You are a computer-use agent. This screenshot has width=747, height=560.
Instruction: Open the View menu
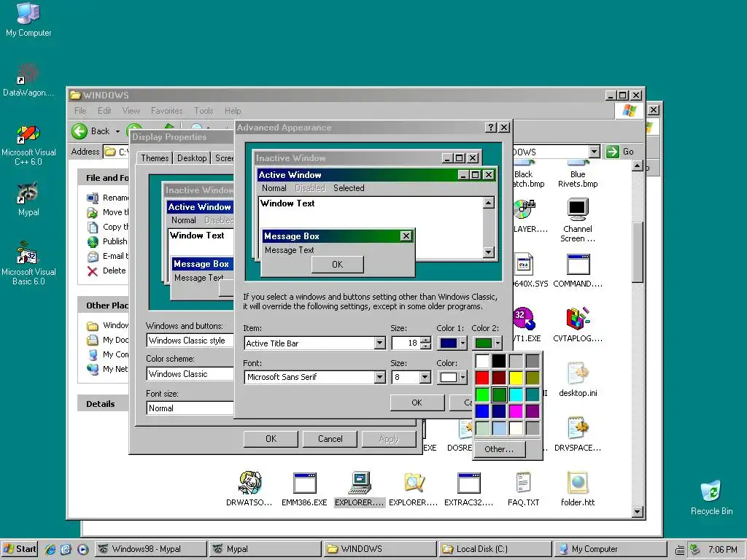pos(131,111)
